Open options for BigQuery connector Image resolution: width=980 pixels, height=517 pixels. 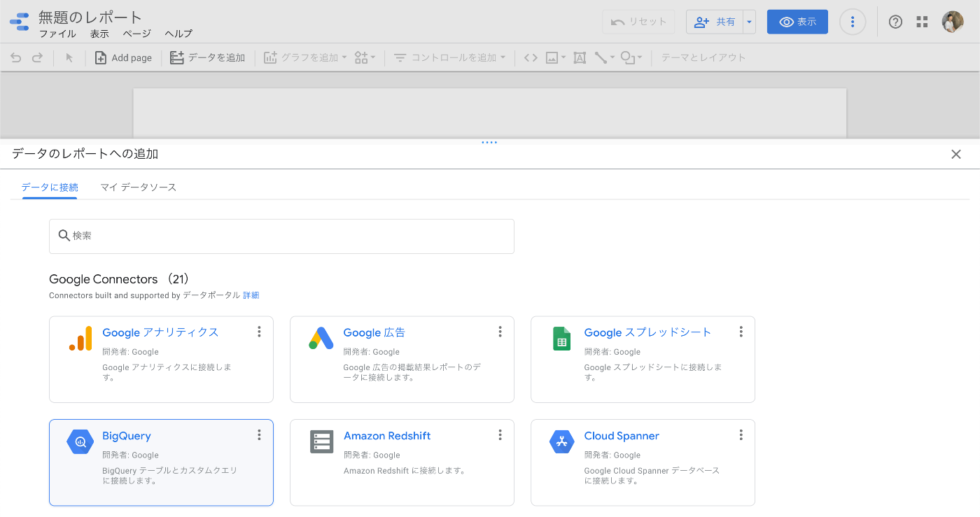(259, 435)
